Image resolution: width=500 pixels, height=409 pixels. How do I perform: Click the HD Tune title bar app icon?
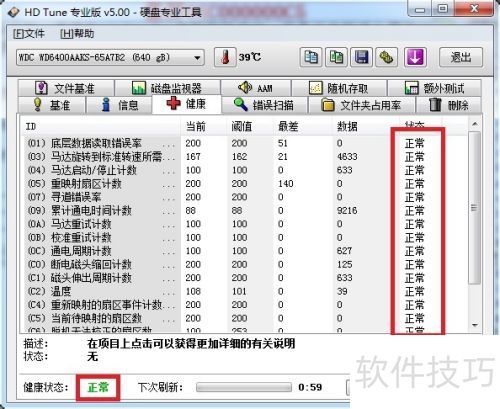click(13, 12)
